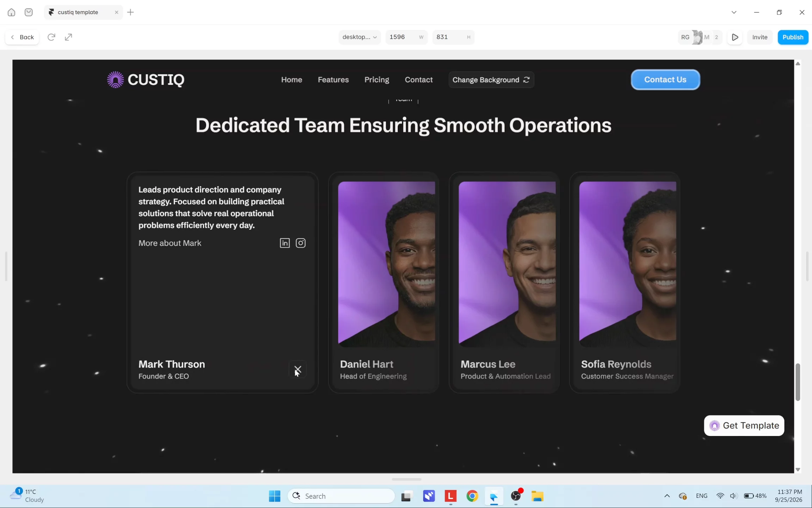Open Google Chrome from the taskbar
Screen dimensions: 812x508
(472, 496)
